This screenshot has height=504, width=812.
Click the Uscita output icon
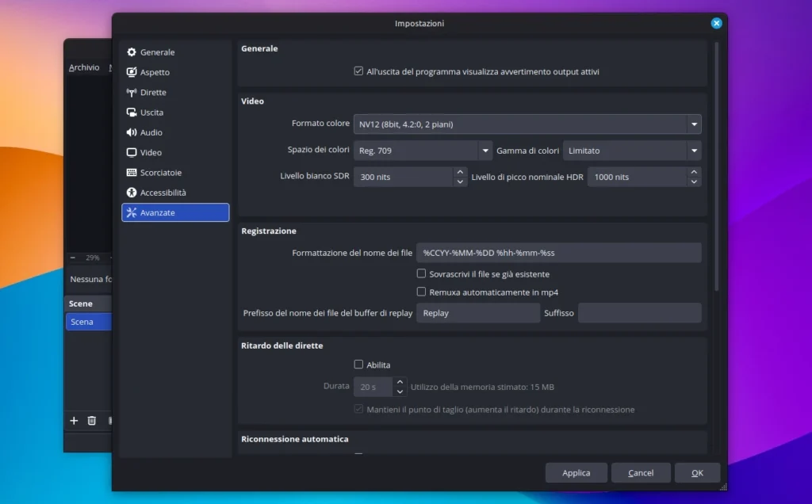[132, 113]
